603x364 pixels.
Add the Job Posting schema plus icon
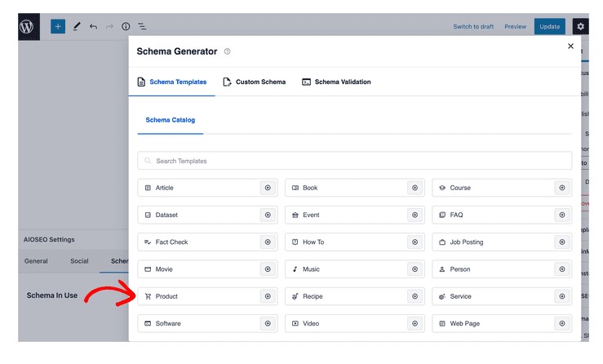[562, 242]
